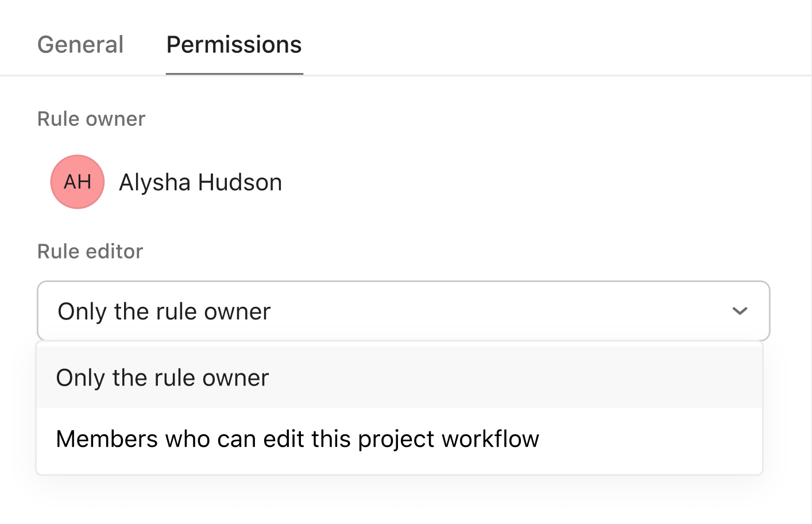This screenshot has height=524, width=812.
Task: Click the Rule editor field label
Action: tap(90, 252)
